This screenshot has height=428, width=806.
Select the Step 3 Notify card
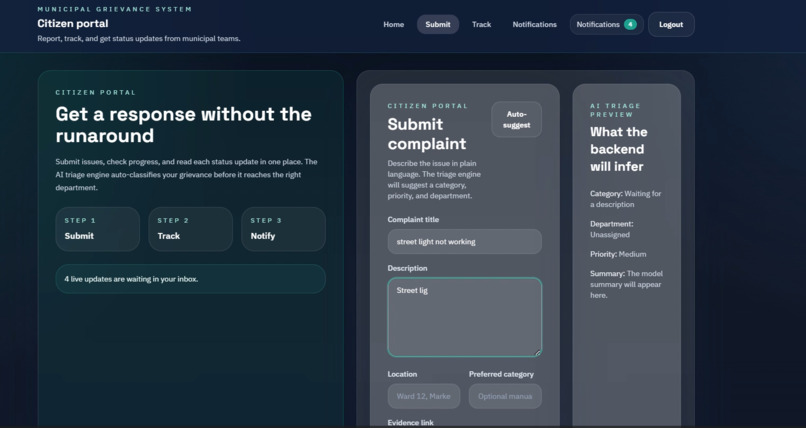point(283,229)
